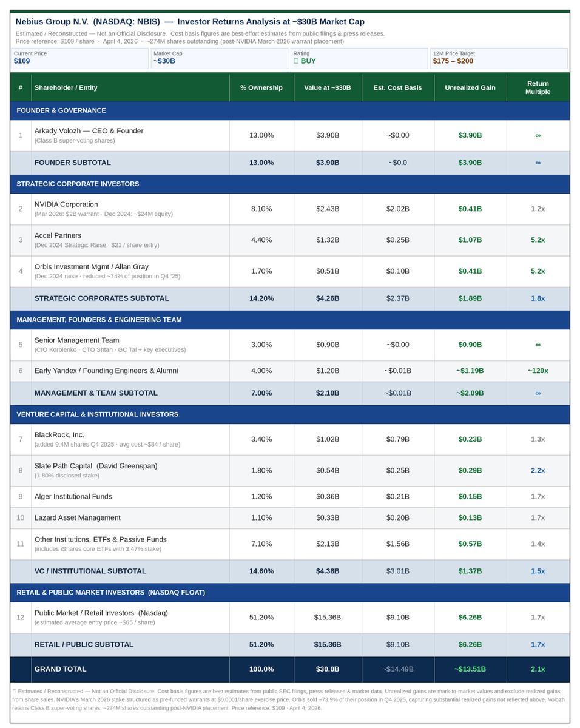
Task: Click the ~$1.19B unrealized gain
Action: [470, 371]
